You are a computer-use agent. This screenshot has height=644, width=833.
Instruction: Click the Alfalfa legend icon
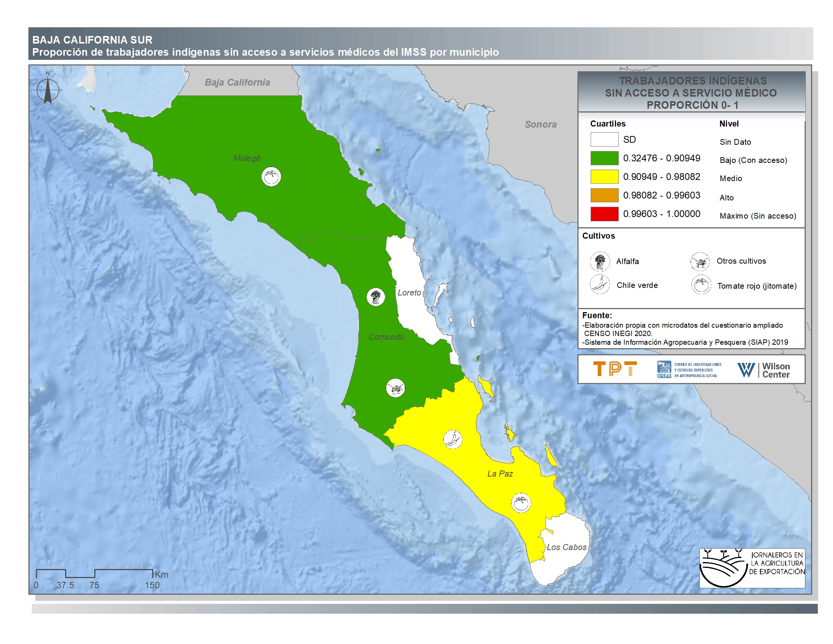[x=600, y=261]
